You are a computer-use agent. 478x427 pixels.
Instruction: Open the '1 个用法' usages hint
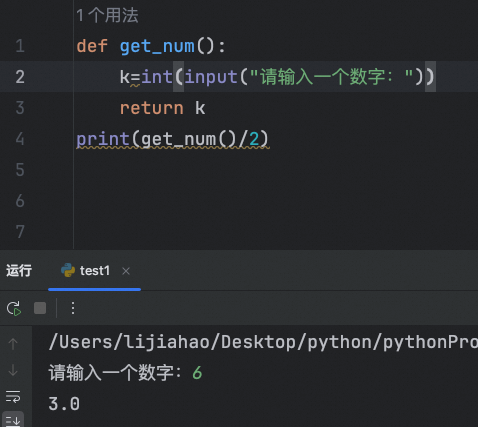tap(107, 15)
